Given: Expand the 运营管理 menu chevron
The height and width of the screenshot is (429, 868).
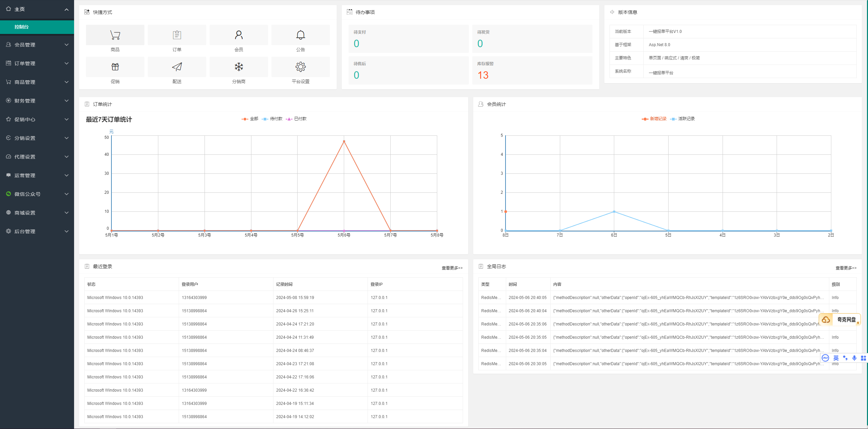Looking at the screenshot, I should point(67,175).
